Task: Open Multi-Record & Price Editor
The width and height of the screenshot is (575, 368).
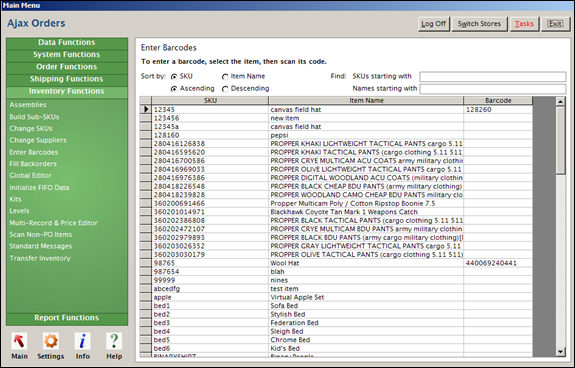Action: pyautogui.click(x=54, y=223)
